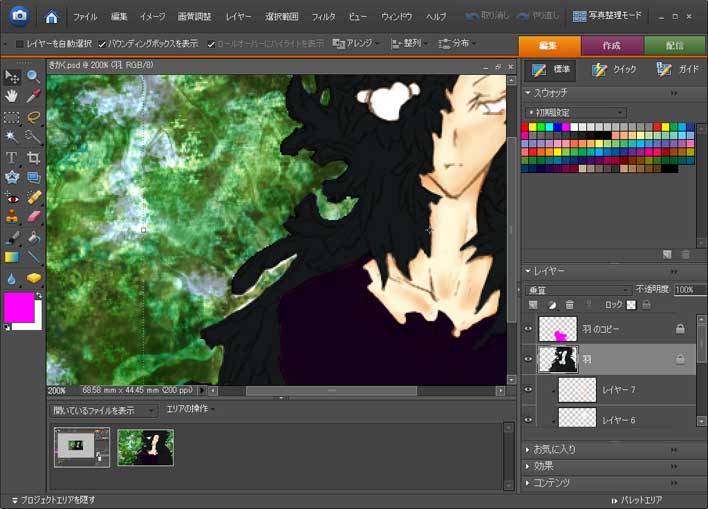The height and width of the screenshot is (509, 708).
Task: Select the Red Eye Removal tool
Action: [x=12, y=198]
